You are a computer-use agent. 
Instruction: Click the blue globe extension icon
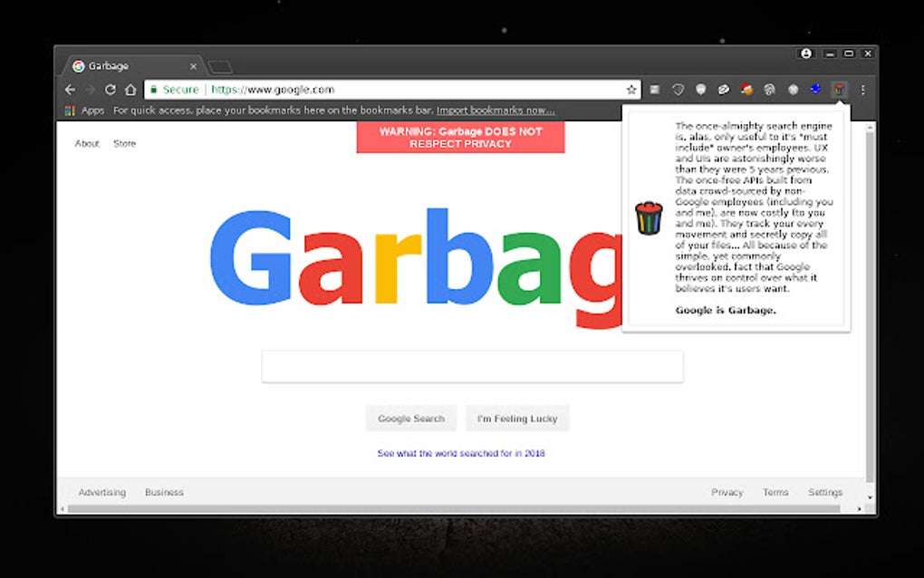815,90
